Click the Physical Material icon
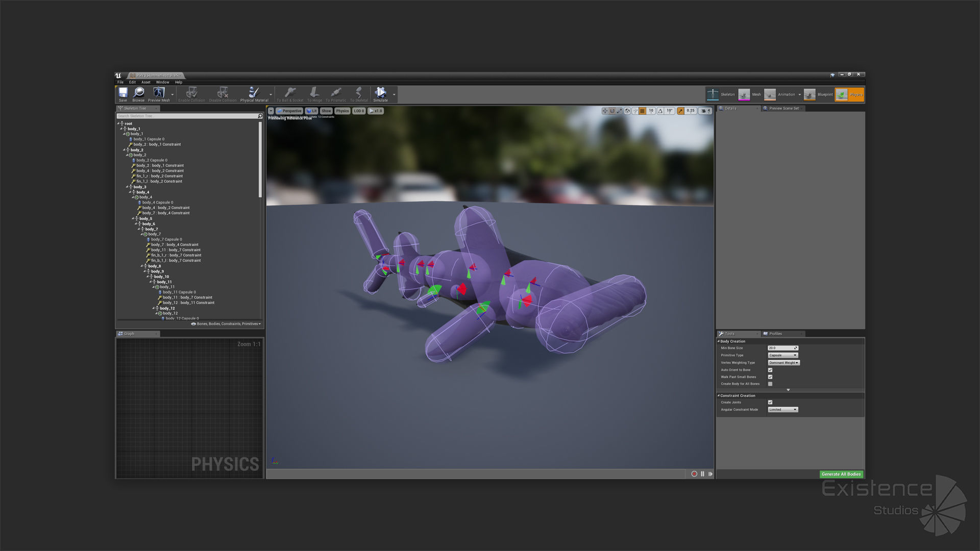This screenshot has width=980, height=551. click(x=254, y=93)
